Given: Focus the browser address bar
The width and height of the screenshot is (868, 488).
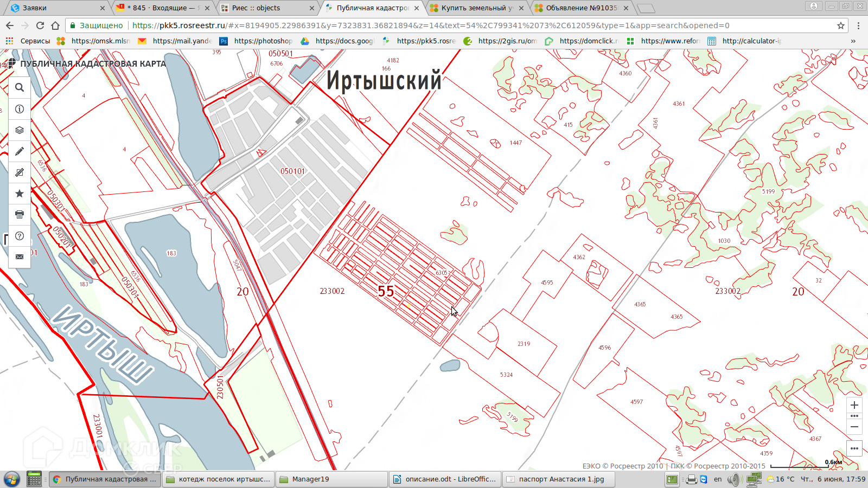Looking at the screenshot, I should point(456,25).
